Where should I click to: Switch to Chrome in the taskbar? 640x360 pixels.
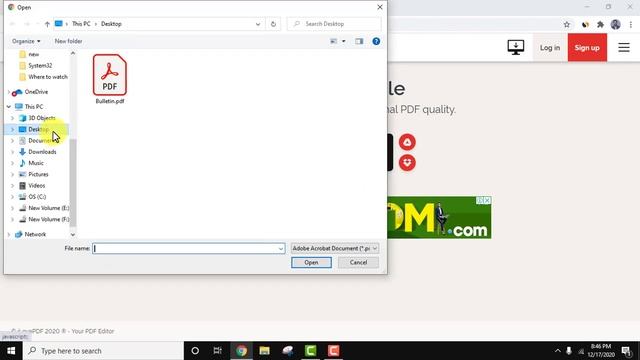241,351
